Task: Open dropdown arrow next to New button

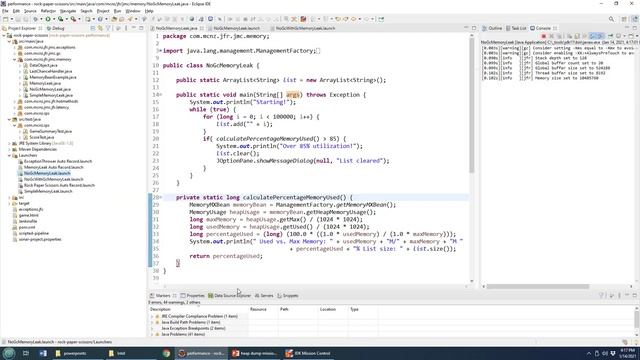Action: coord(11,19)
